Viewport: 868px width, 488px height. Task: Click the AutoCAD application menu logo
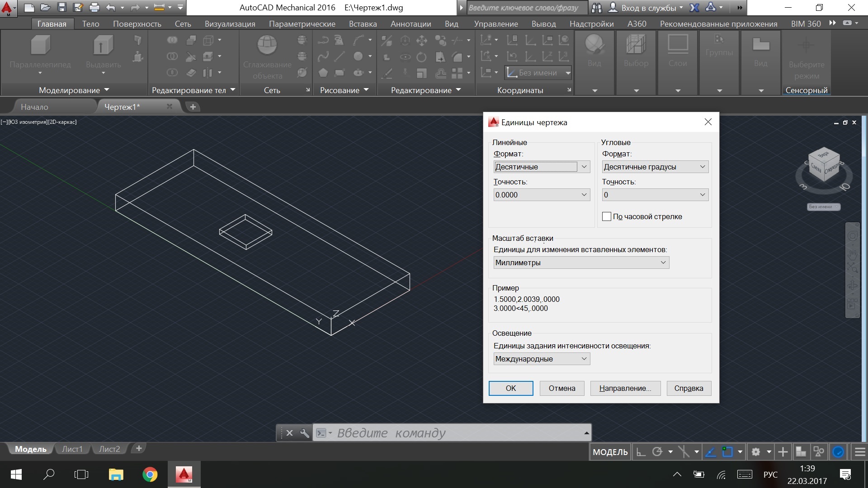(7, 8)
